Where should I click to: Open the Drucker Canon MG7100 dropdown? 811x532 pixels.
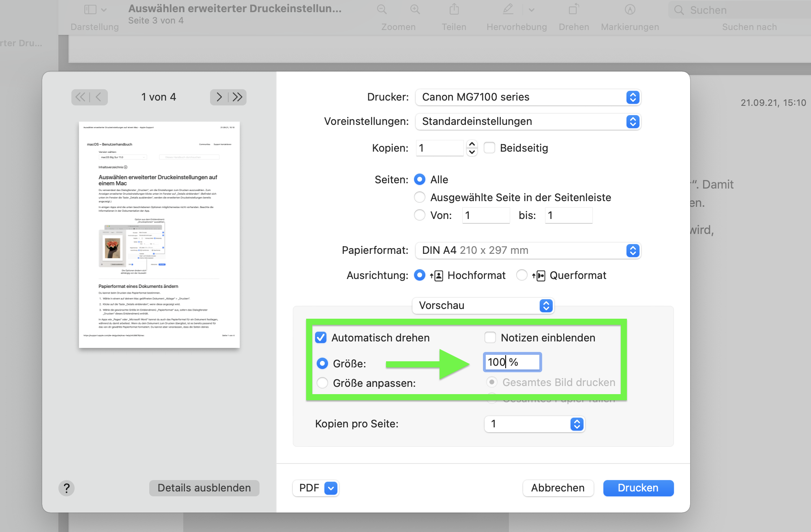click(528, 97)
